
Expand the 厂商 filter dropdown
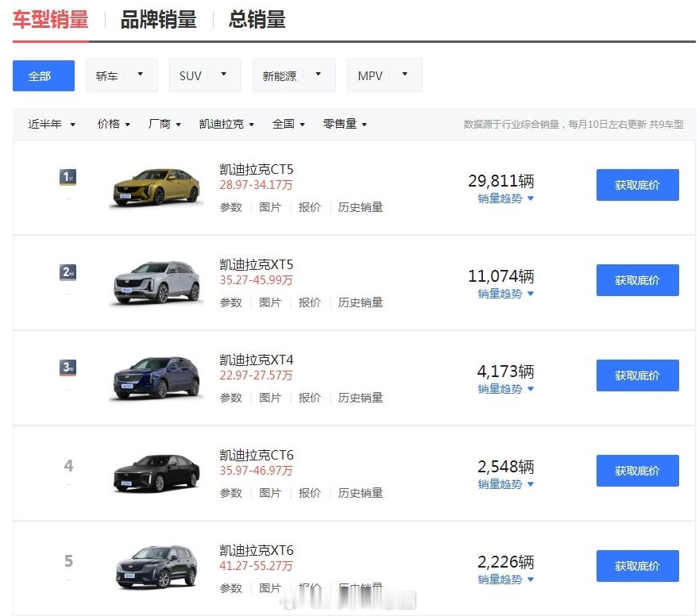tap(164, 124)
